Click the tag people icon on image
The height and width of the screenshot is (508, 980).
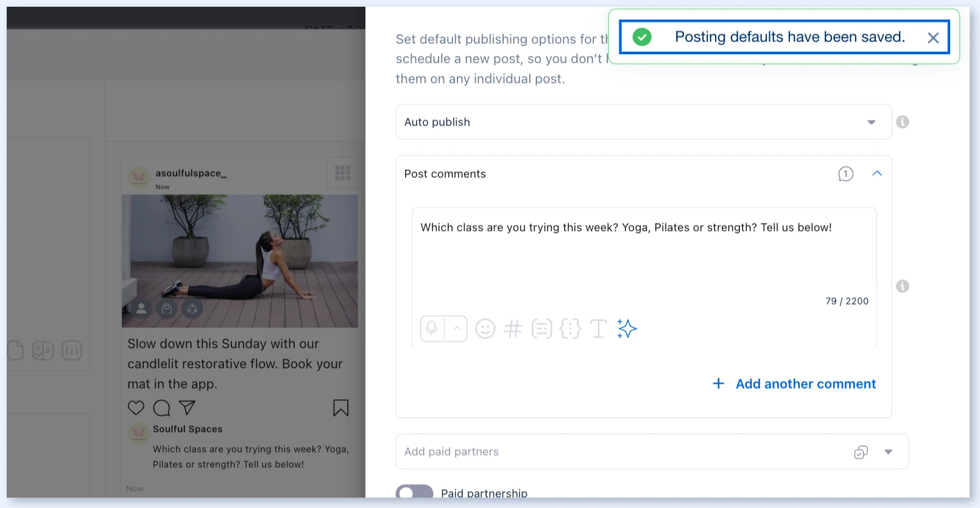tap(141, 309)
